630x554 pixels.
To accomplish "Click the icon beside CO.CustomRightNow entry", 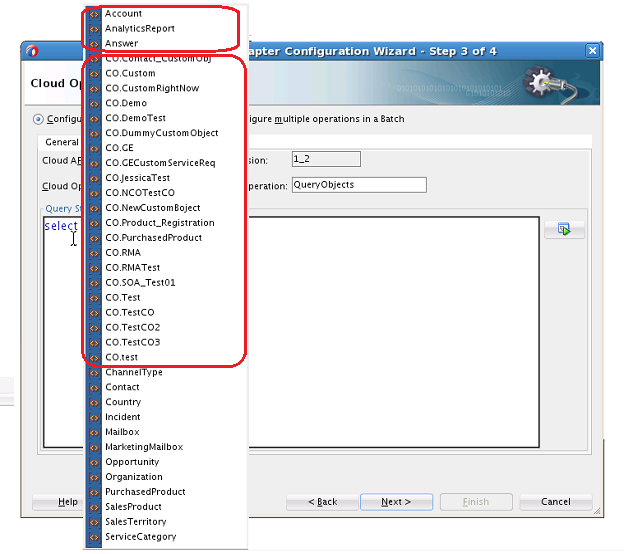I will [94, 89].
